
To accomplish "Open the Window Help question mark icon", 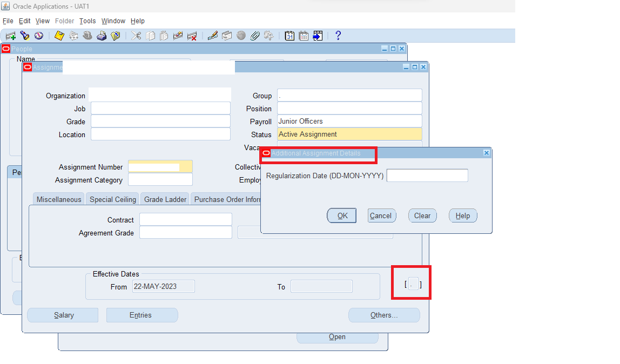I will (337, 36).
